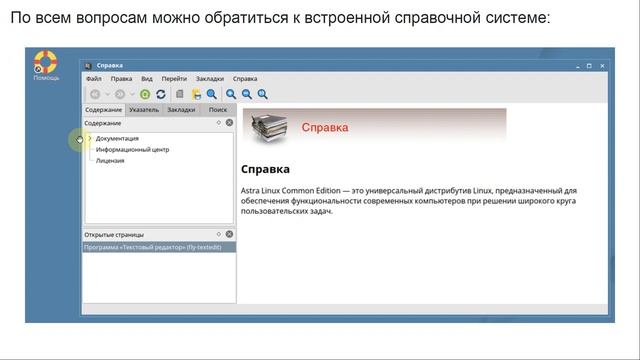The width and height of the screenshot is (640, 360).
Task: Click the Zoom out magnifier icon
Action: pos(247,94)
